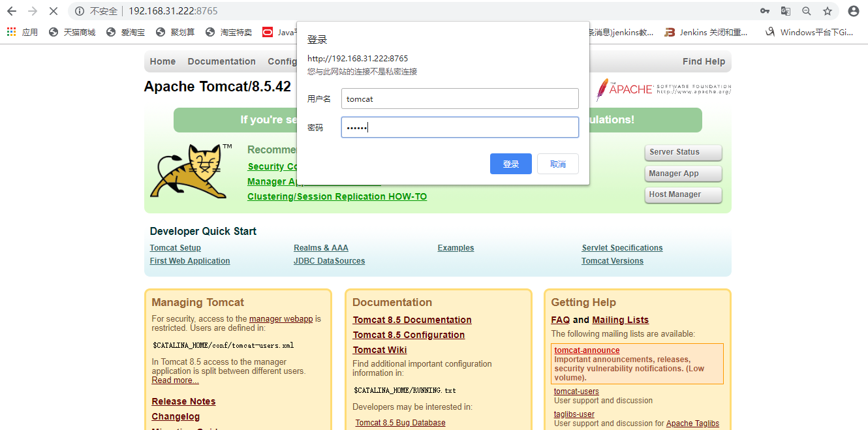
Task: Click the $CATALINA_HOME/conf/tomcat-users.xml path text
Action: pyautogui.click(x=223, y=345)
